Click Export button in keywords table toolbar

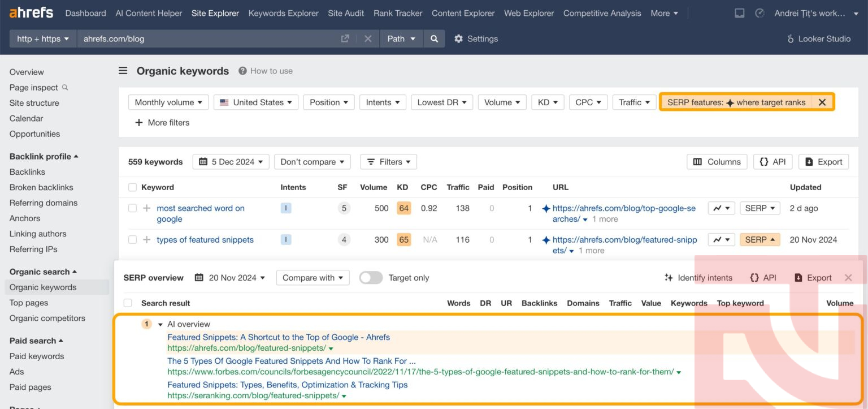coord(824,162)
